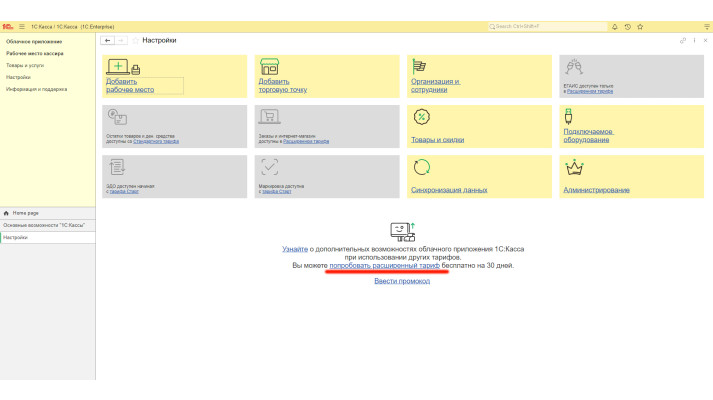Click the percent discount badge icon
Viewport: 713px width, 400px height.
pos(422,117)
